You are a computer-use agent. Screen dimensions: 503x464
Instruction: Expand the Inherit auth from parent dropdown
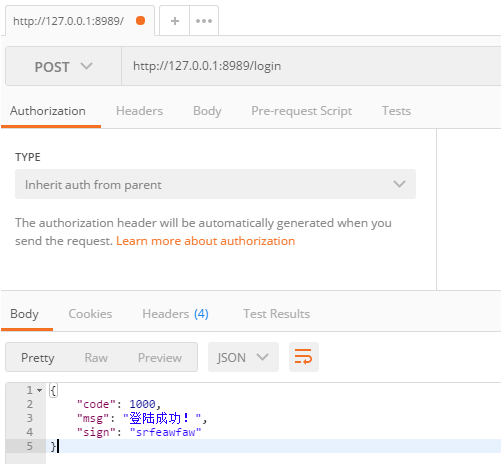click(x=215, y=184)
